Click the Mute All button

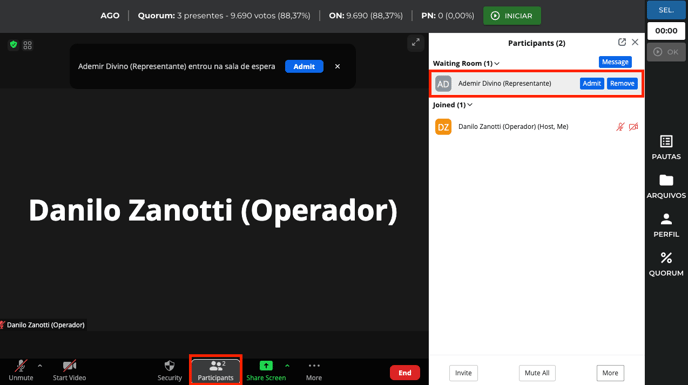click(537, 373)
